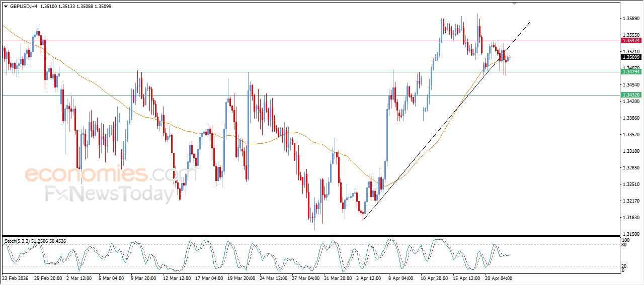Click the 3 Apr 12:00 time label
Image resolution: width=644 pixels, height=285 pixels.
[369, 278]
